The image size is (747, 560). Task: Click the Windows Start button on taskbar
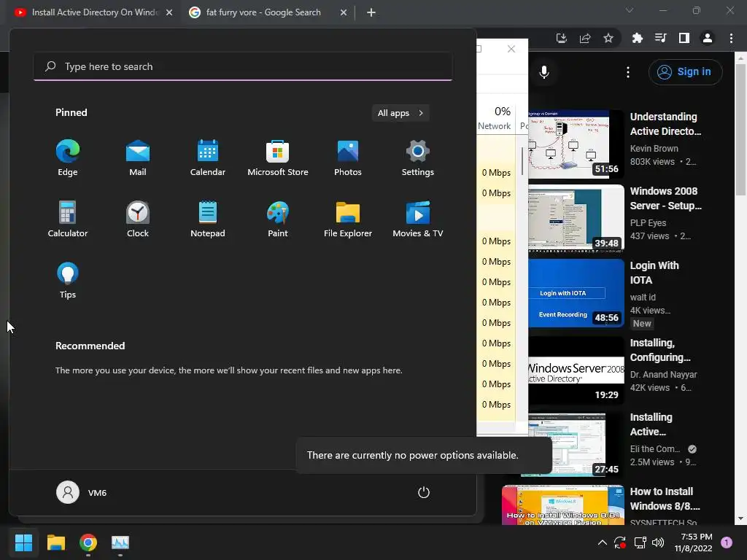tap(24, 542)
